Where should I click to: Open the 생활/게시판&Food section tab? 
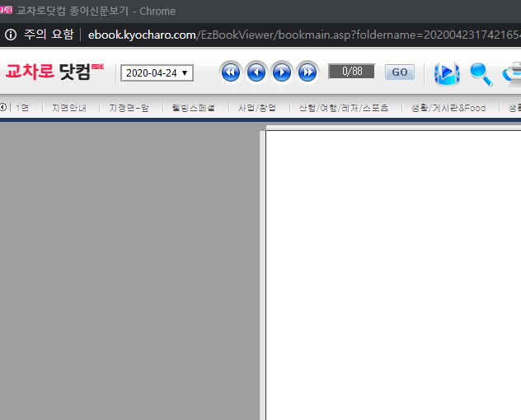tap(448, 108)
